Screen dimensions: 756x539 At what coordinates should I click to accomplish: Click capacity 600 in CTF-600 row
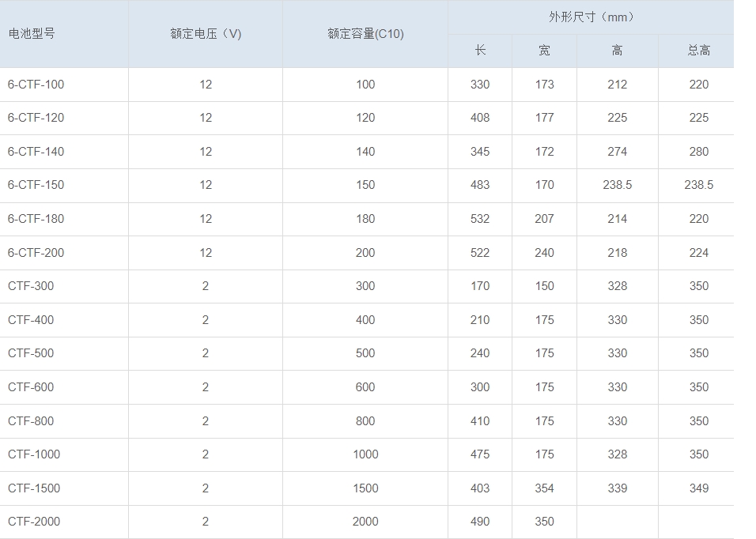pyautogui.click(x=365, y=387)
